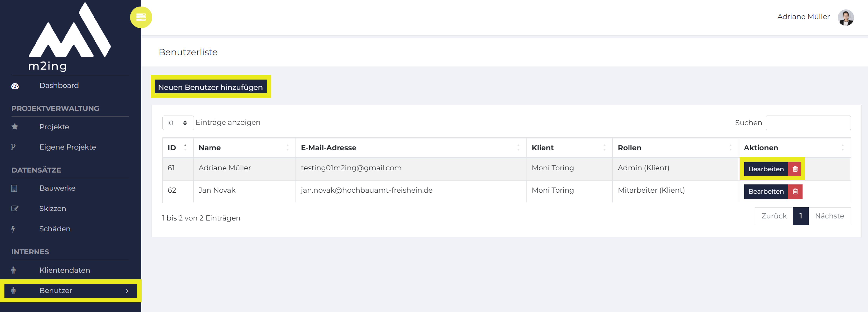This screenshot has width=868, height=312.
Task: Click the '1 bis 2 von 2 Einträgen' info
Action: 201,218
